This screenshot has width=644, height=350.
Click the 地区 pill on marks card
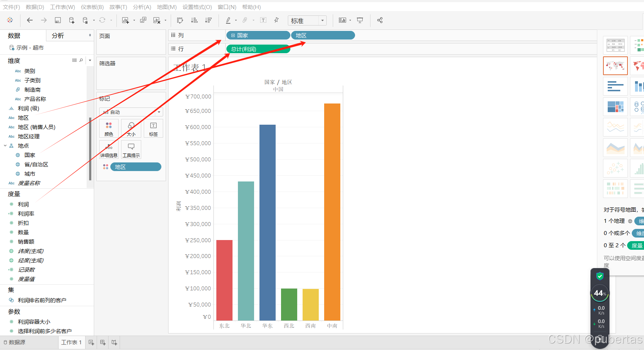pyautogui.click(x=136, y=167)
